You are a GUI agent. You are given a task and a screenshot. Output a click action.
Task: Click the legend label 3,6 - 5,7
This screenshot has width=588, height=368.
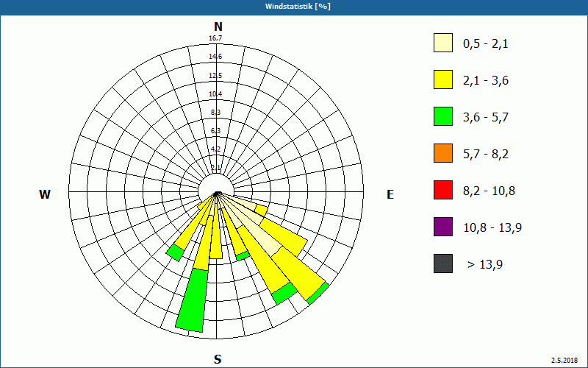[x=486, y=118]
